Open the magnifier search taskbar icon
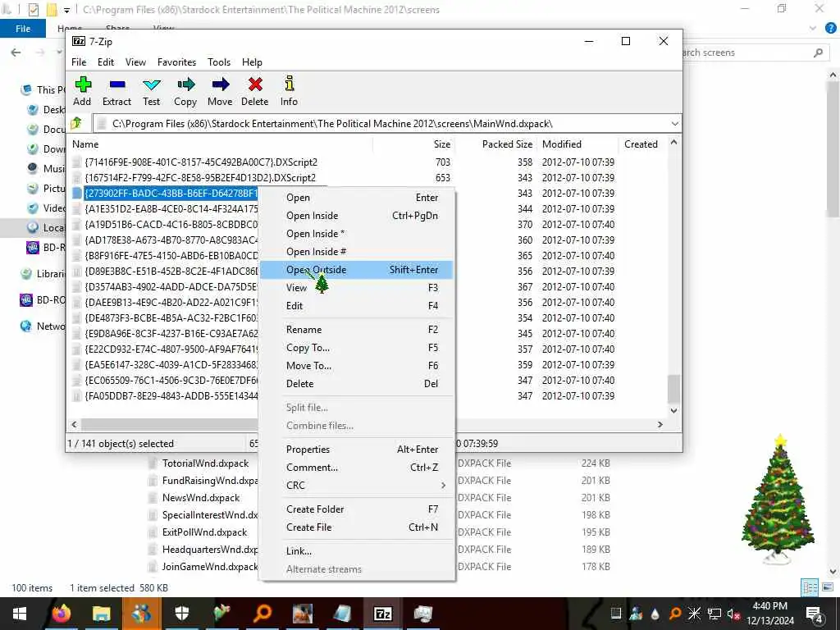Image resolution: width=840 pixels, height=630 pixels. coord(262,614)
